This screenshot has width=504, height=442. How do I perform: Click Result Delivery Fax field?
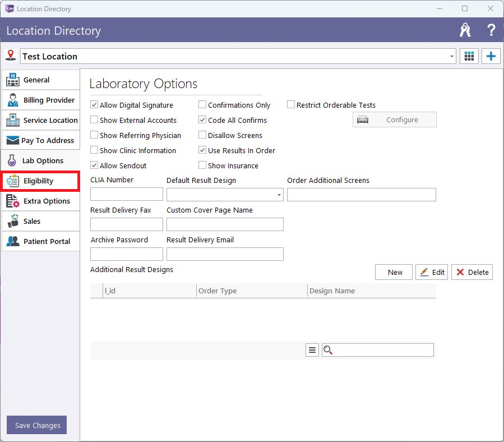pyautogui.click(x=127, y=224)
